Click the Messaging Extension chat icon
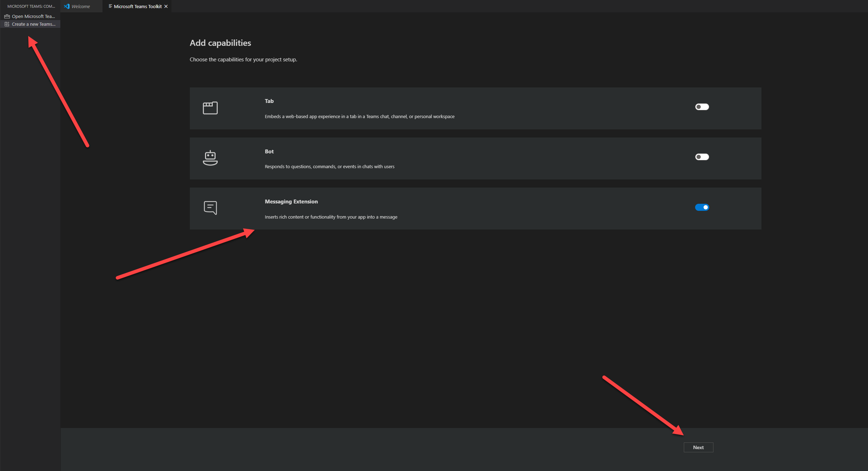 tap(210, 208)
